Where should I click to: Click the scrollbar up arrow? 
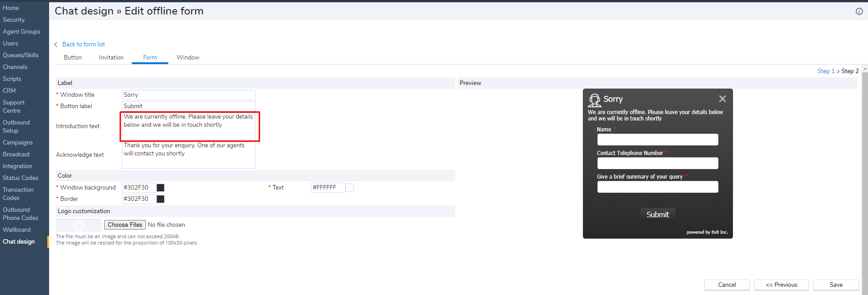[865, 69]
